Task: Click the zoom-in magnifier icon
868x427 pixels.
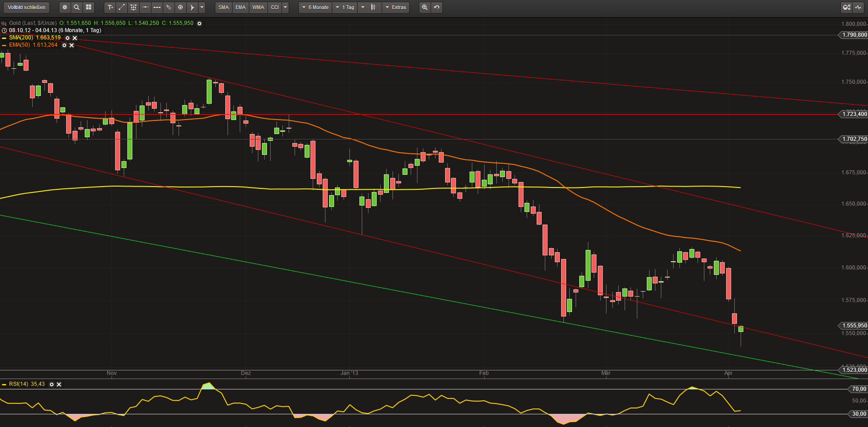Action: tap(424, 7)
